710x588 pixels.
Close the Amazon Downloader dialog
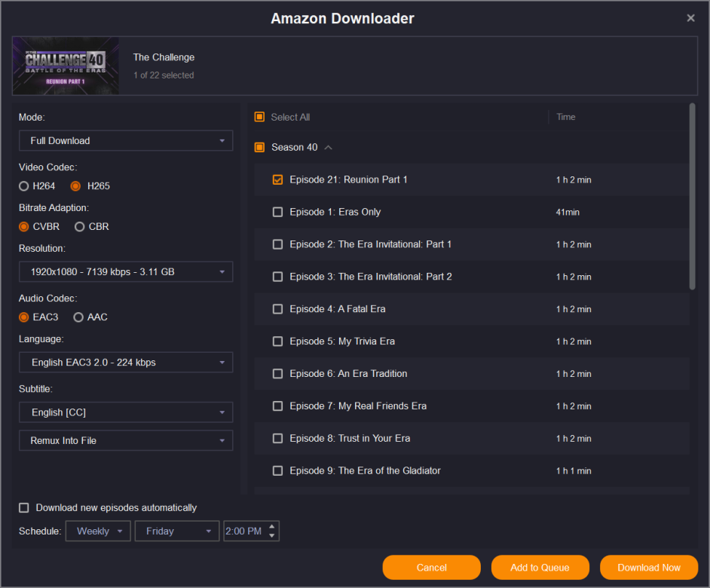click(690, 18)
